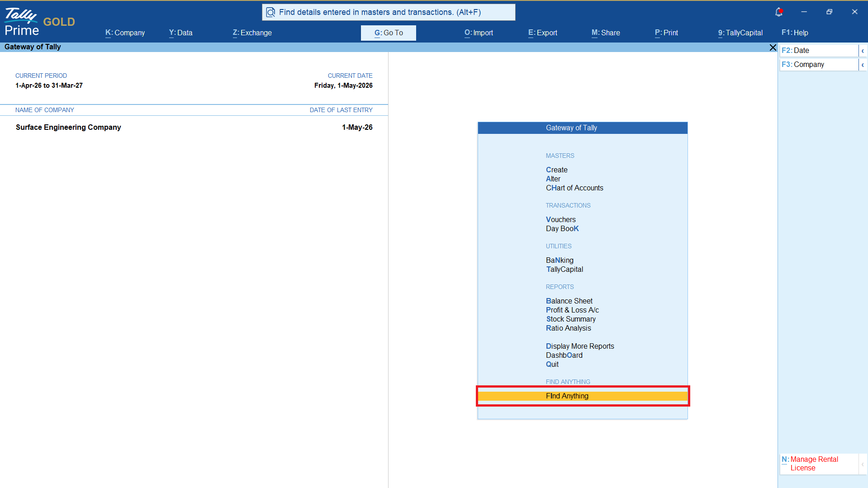Open the Day Book
Screen dimensions: 868x488
[562, 229]
